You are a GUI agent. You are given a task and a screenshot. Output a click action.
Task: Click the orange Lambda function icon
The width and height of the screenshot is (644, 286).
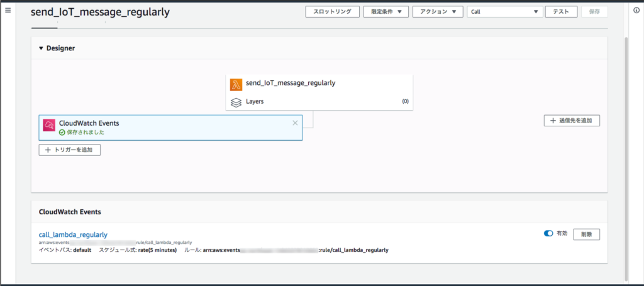click(236, 85)
